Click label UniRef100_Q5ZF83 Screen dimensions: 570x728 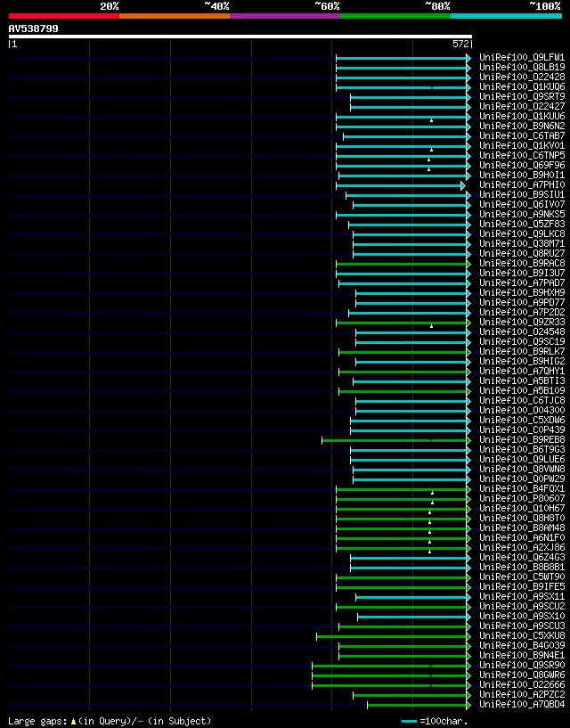522,224
